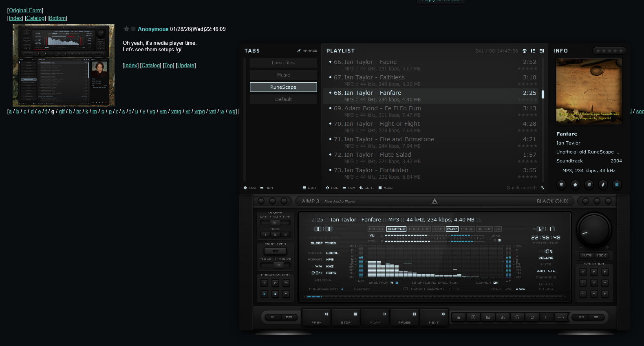Screen dimensions: 644x346
Task: Select spectrum preset A button
Action: pyautogui.click(x=583, y=272)
